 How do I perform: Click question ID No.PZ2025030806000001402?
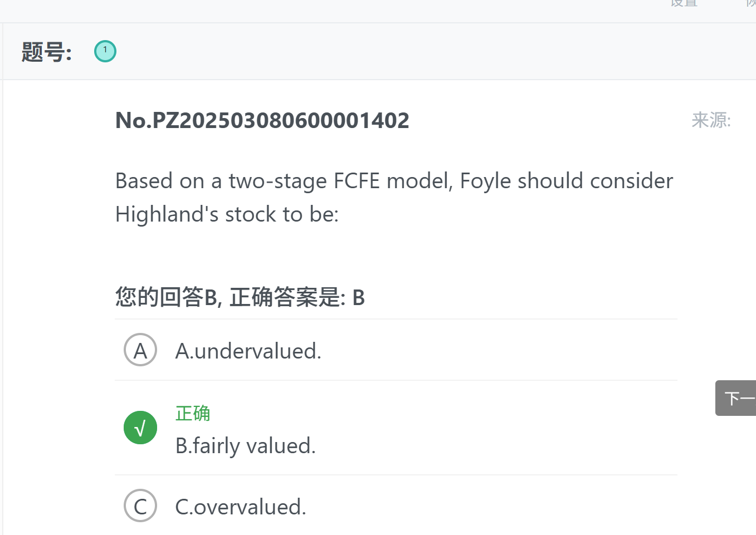(262, 120)
